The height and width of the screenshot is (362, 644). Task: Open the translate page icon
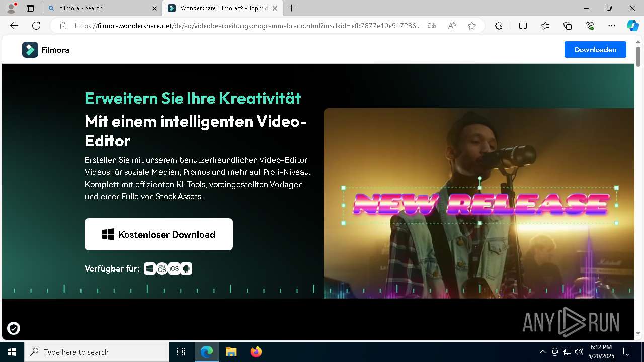tap(432, 26)
